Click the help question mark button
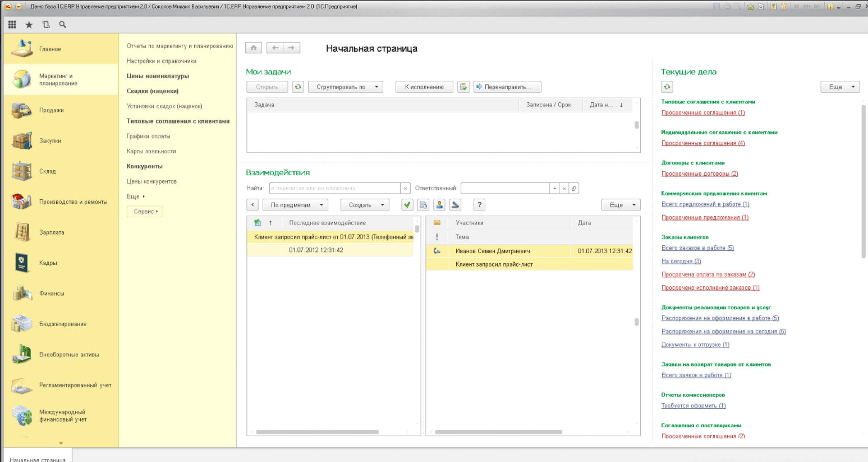 click(x=479, y=205)
